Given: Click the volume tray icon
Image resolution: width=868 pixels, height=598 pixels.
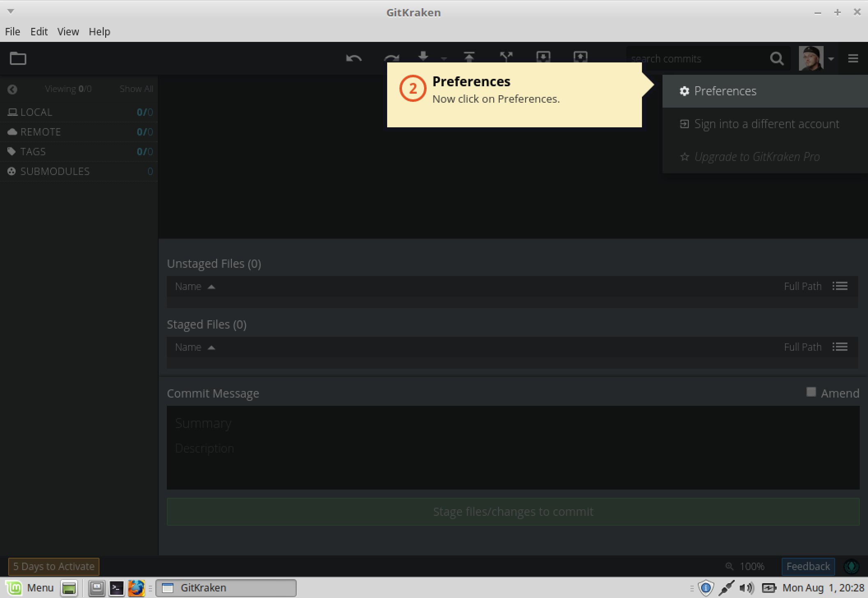Looking at the screenshot, I should tap(747, 588).
